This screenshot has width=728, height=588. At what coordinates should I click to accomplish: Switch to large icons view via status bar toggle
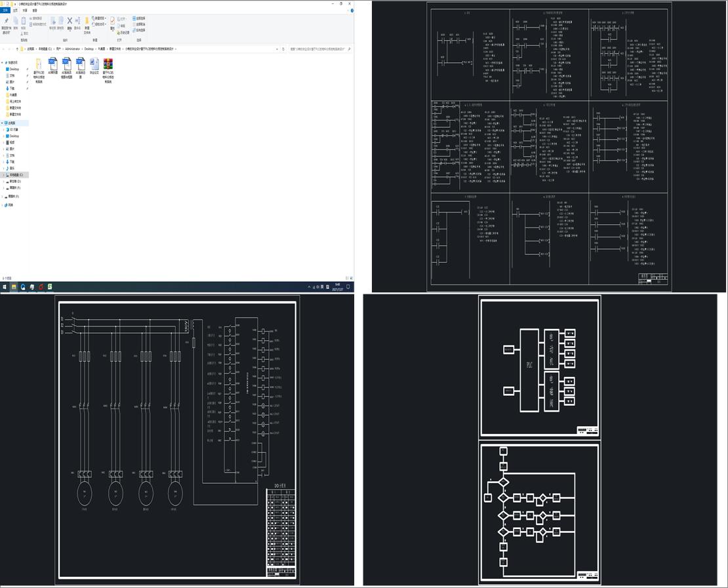351,278
